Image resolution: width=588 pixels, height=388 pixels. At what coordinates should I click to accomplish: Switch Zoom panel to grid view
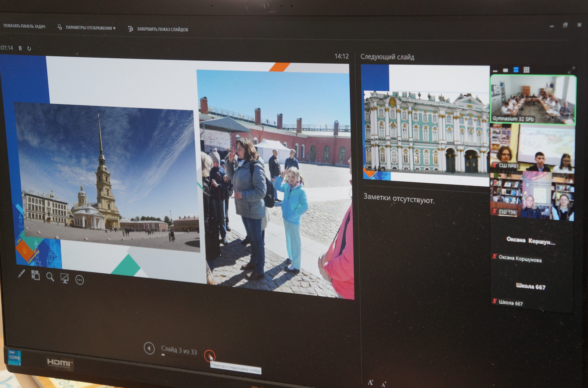(x=526, y=70)
